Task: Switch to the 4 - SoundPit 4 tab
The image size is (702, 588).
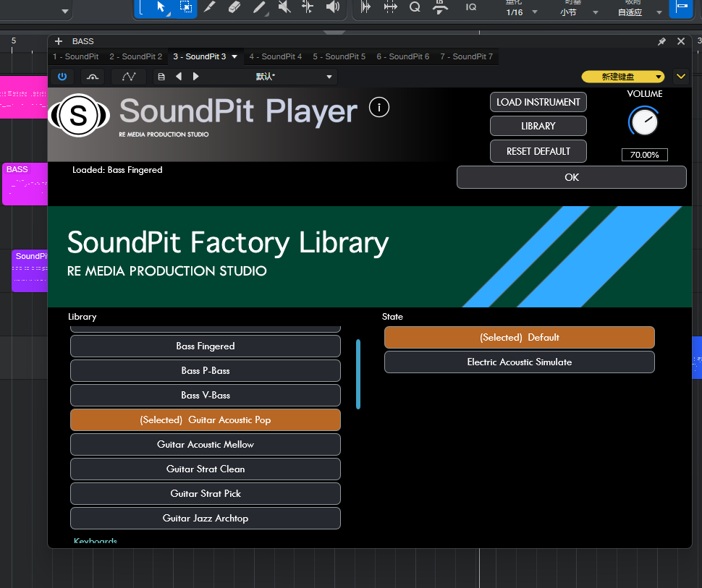Action: coord(275,56)
